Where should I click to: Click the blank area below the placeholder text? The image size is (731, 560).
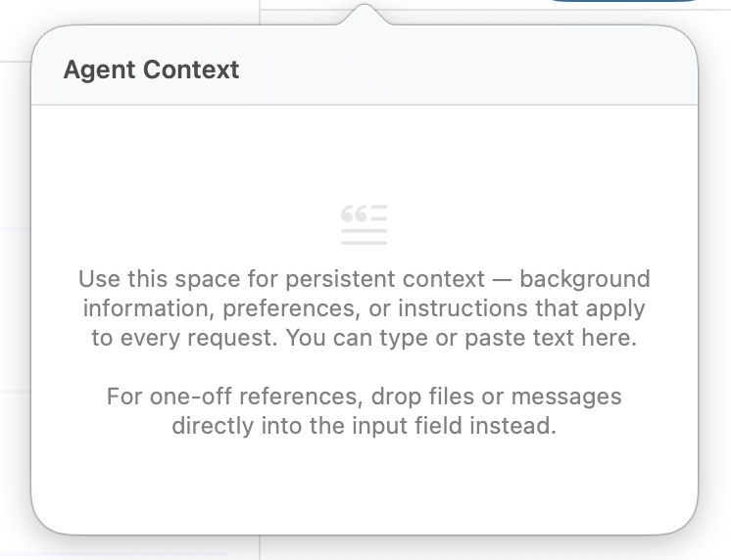coord(365,485)
